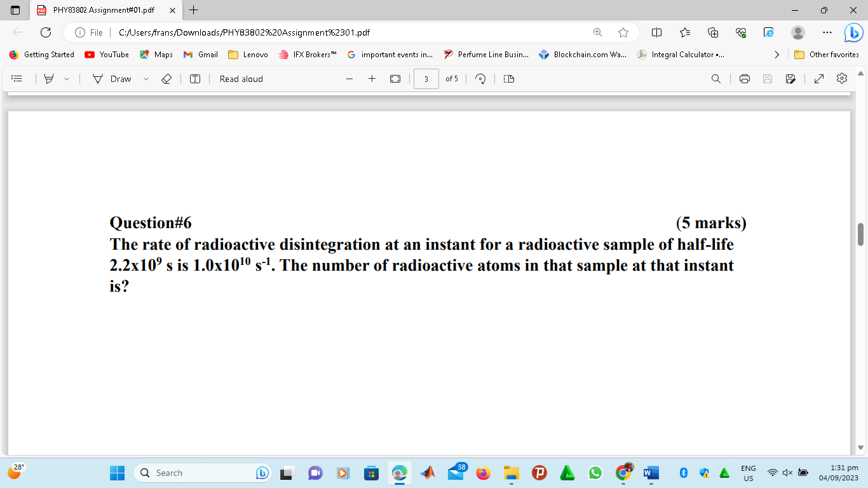This screenshot has width=868, height=488.
Task: Erase ink with the Eraser tool
Action: tap(166, 78)
